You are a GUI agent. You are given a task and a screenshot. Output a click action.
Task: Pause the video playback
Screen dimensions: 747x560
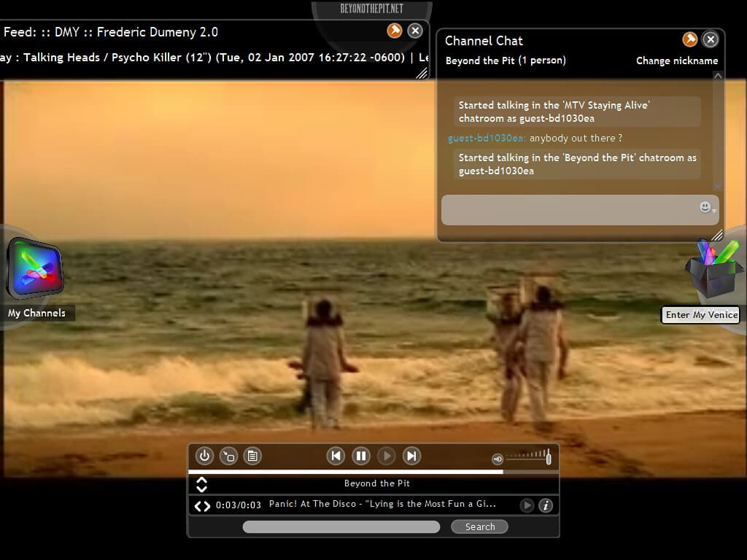(361, 456)
